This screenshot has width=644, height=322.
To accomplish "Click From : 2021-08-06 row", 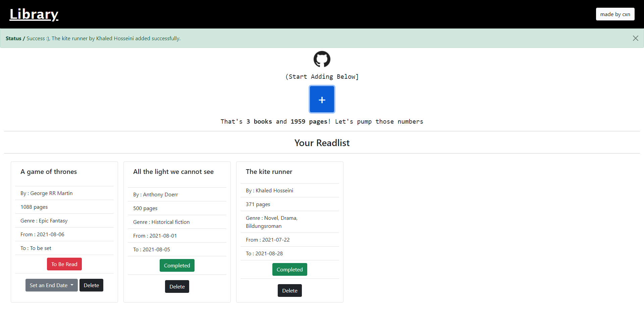I will [x=64, y=234].
